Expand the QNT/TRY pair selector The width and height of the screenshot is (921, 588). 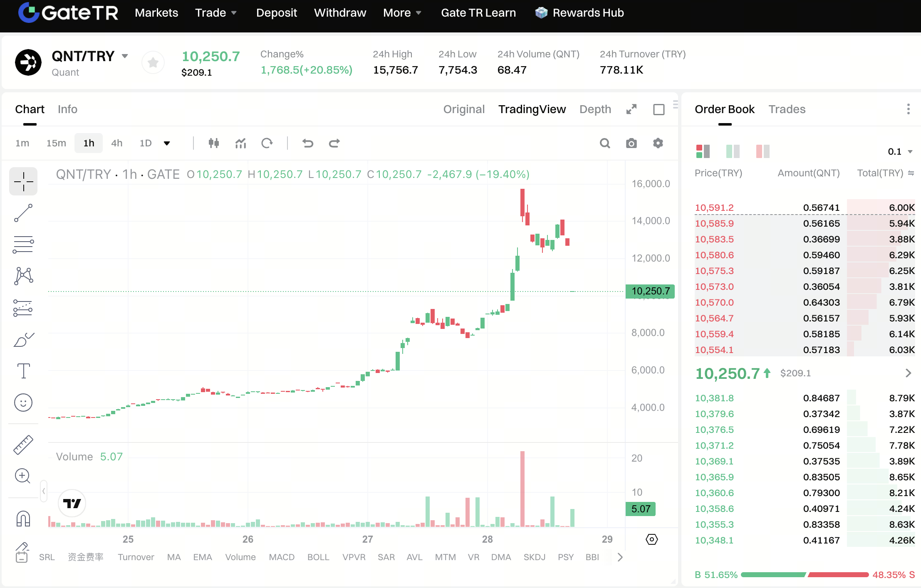[125, 56]
